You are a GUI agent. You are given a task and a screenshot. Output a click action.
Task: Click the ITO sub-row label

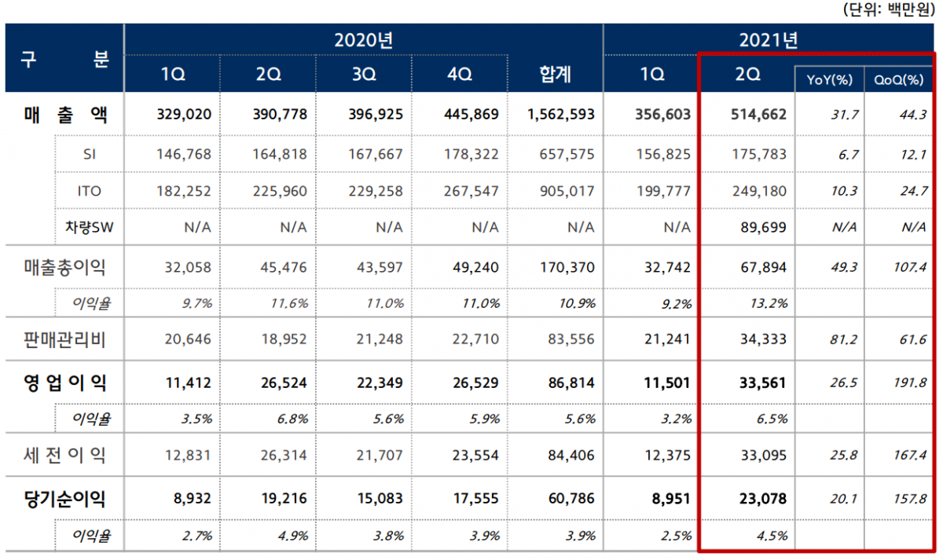89,190
